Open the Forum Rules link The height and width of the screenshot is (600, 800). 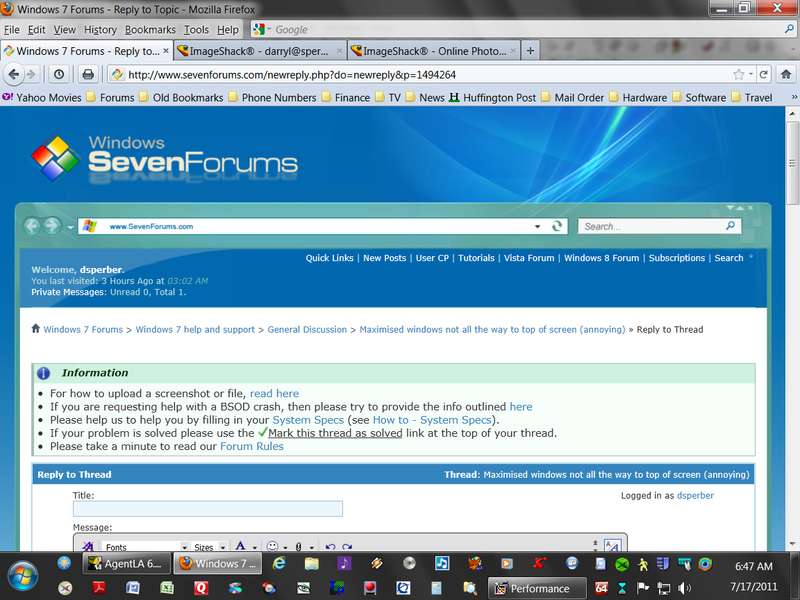click(252, 446)
